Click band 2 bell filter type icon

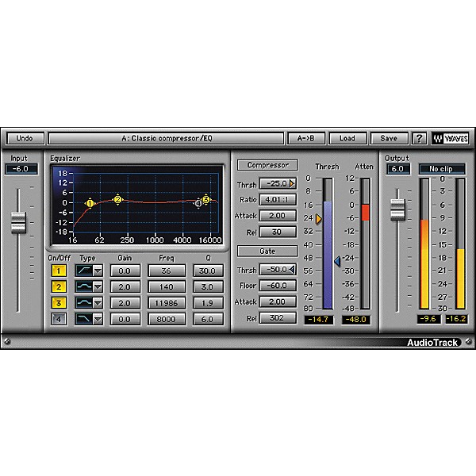(x=84, y=286)
